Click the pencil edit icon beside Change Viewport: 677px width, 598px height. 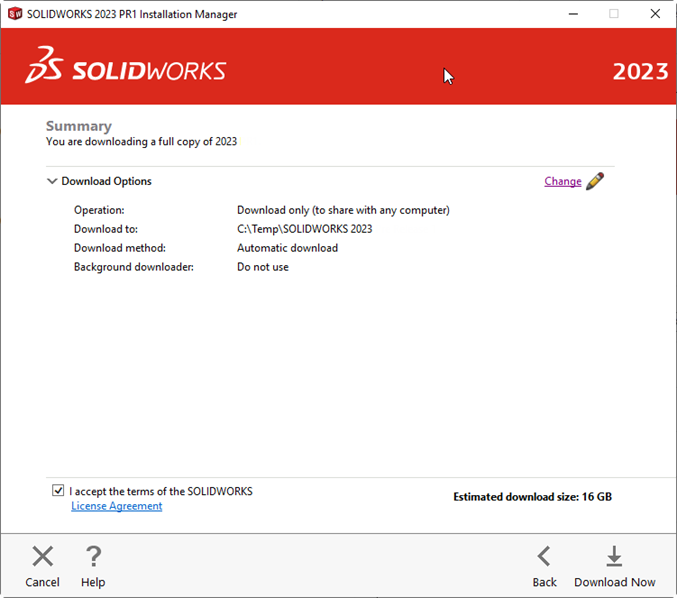pos(595,181)
